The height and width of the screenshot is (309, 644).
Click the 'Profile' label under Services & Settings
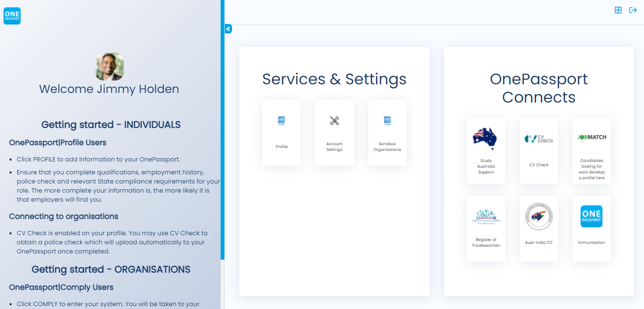point(281,147)
